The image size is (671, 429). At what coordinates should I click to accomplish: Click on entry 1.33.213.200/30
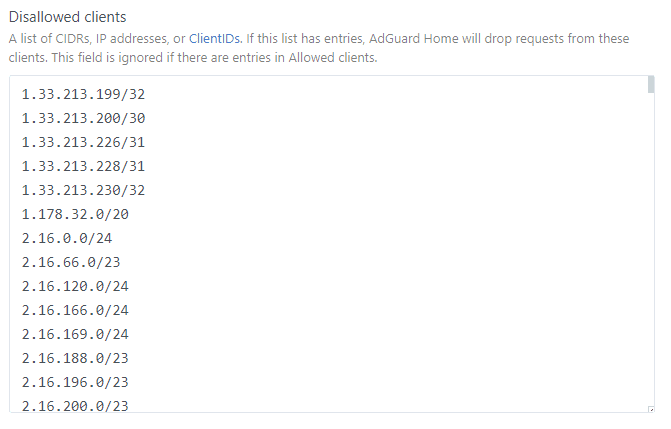pyautogui.click(x=83, y=118)
